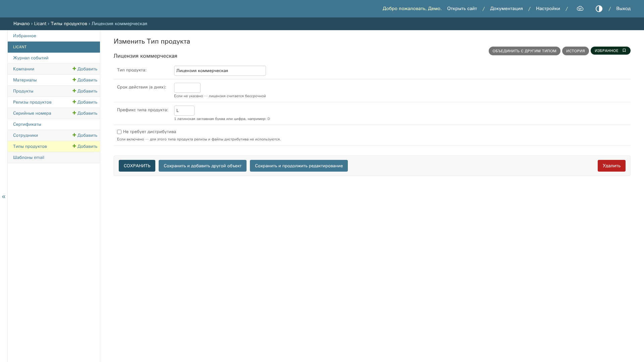The width and height of the screenshot is (644, 362).
Task: Click the 'Префикс типа продукта' input field
Action: 184,111
